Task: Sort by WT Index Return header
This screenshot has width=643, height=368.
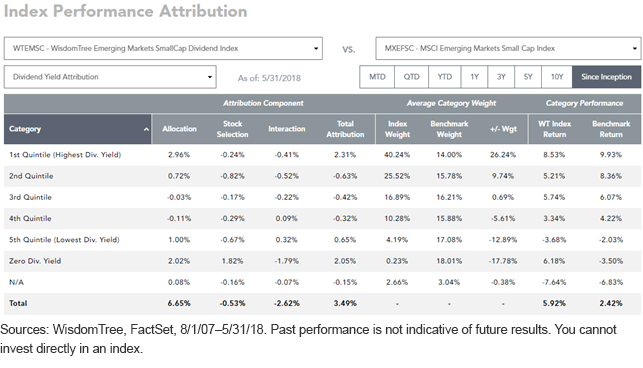Action: pos(554,129)
